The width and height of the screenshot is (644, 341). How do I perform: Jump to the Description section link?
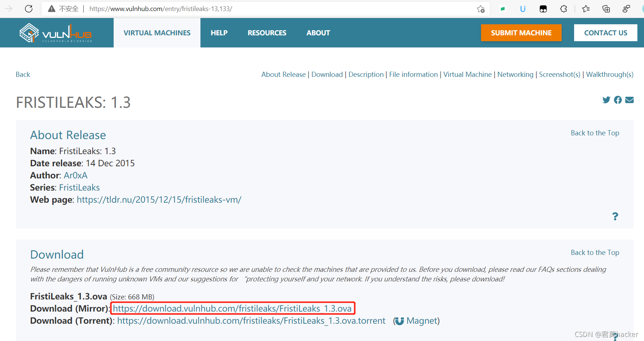(x=366, y=74)
